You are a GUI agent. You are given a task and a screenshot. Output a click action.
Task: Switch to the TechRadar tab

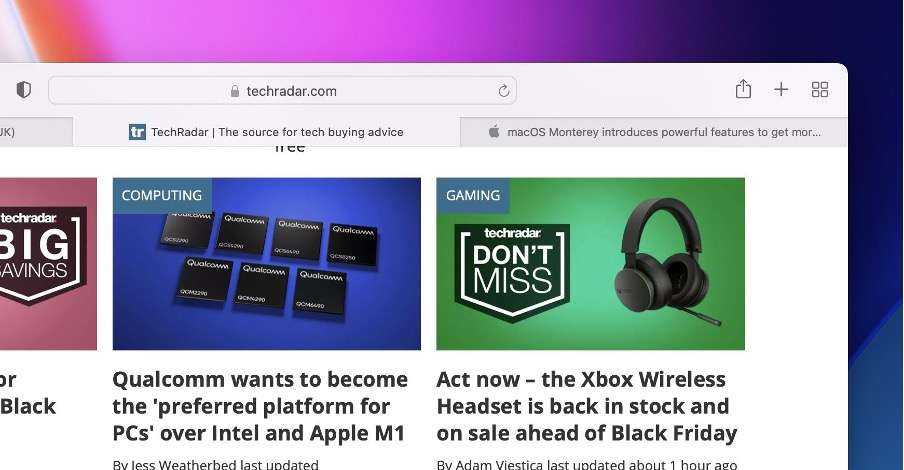click(266, 132)
